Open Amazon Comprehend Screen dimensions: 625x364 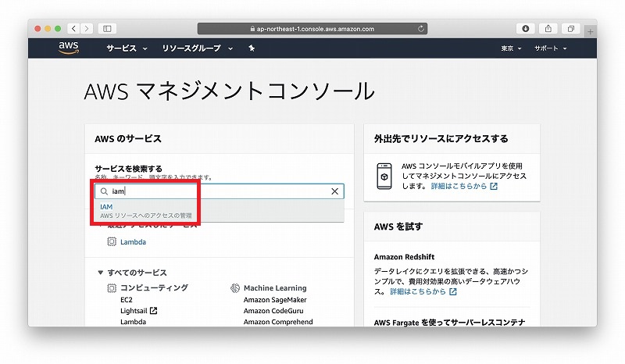click(278, 322)
